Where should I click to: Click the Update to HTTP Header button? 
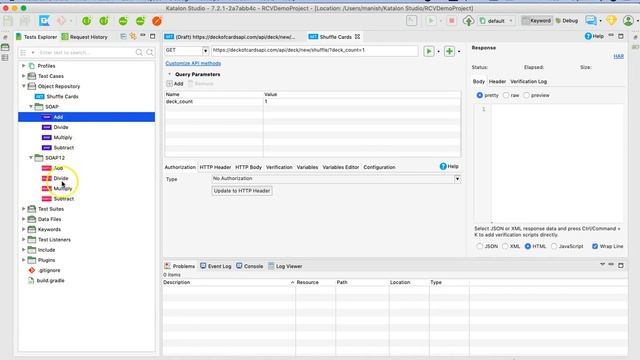[242, 191]
